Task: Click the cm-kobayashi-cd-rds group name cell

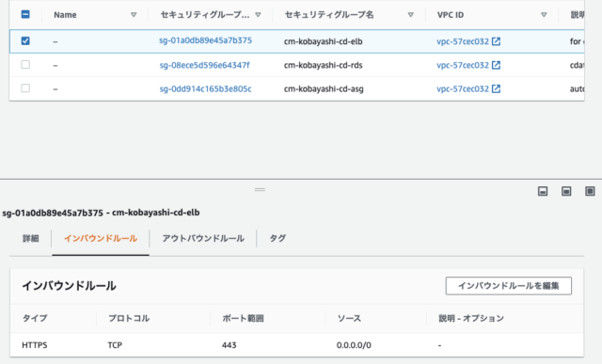Action: [x=324, y=65]
